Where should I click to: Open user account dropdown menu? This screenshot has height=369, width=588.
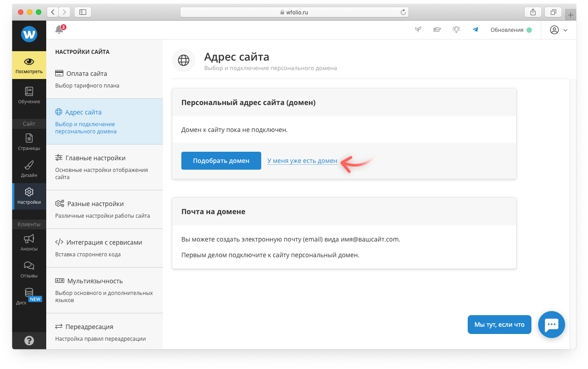559,30
